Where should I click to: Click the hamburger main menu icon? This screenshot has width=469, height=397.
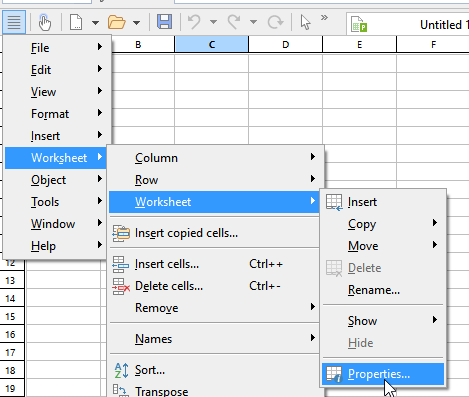click(14, 22)
